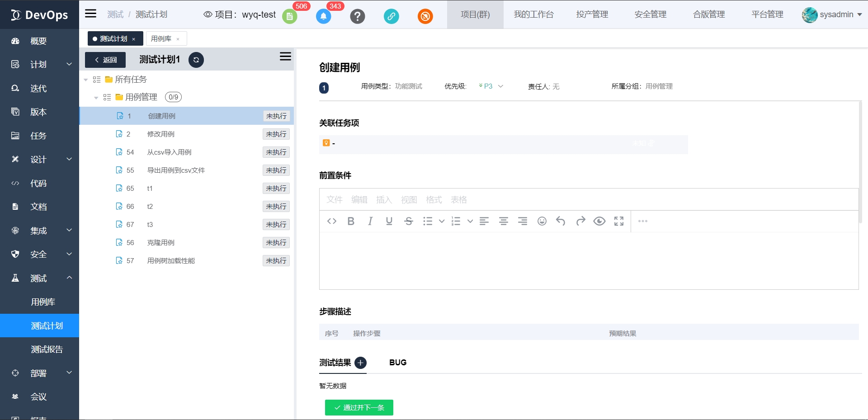The width and height of the screenshot is (868, 420).
Task: Refresh the 测试计划1 case tree
Action: click(x=196, y=60)
